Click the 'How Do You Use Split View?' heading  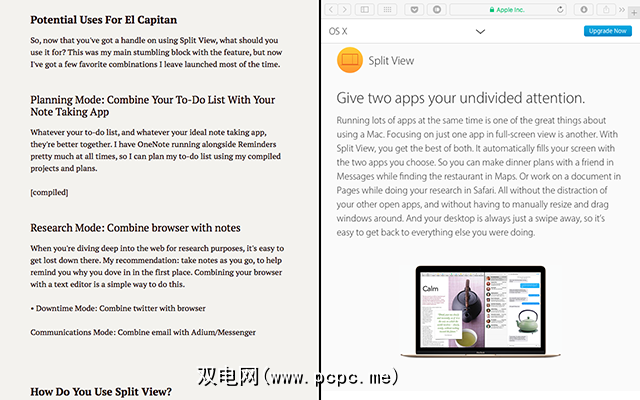101,391
